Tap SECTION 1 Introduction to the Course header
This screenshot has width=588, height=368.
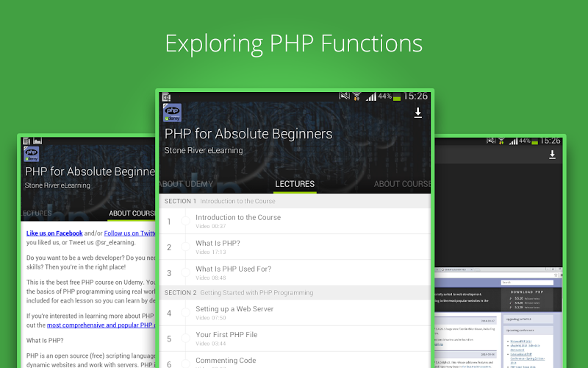point(295,201)
